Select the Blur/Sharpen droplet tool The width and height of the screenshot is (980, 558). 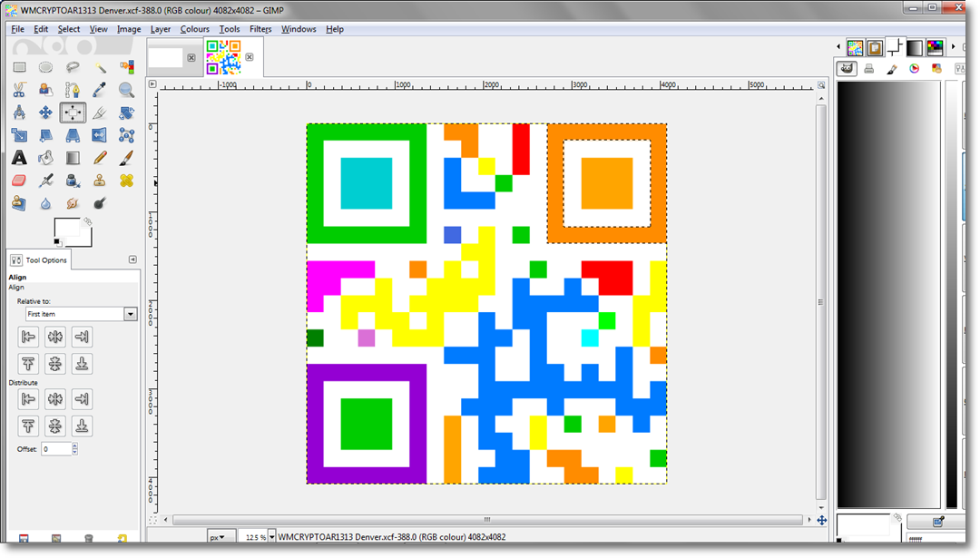(45, 203)
